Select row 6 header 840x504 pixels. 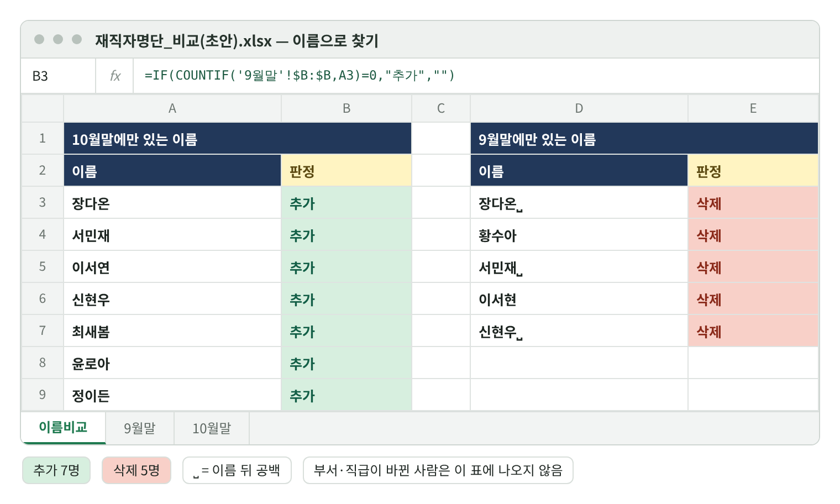(43, 298)
